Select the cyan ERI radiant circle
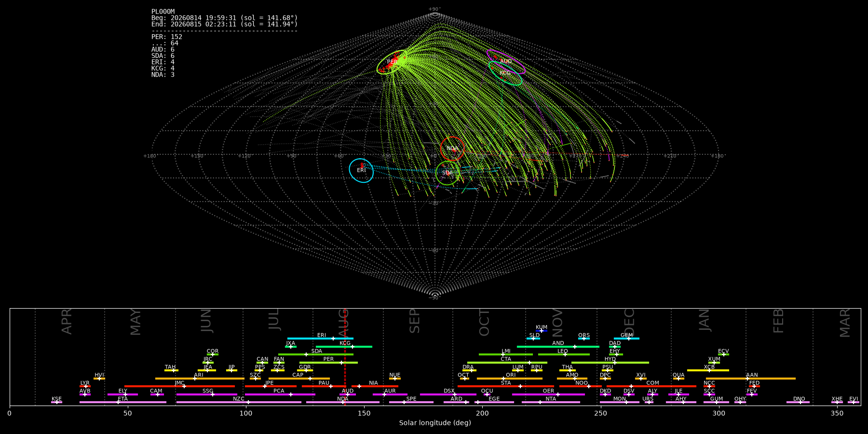Screen dimensions: 868x434 [361, 170]
